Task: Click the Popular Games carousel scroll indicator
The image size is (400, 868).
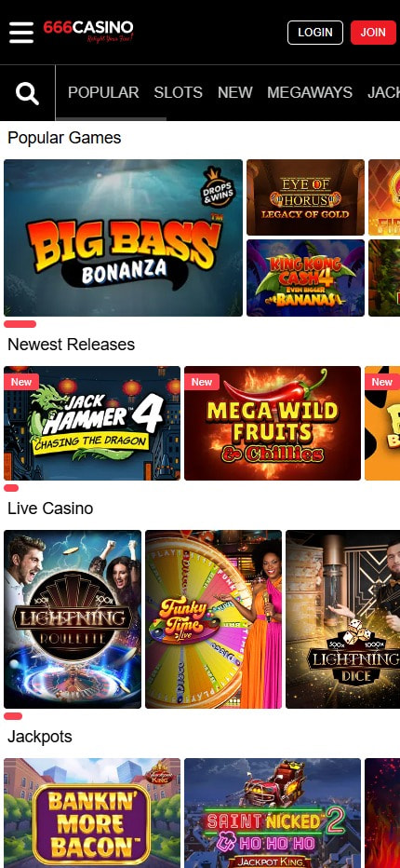Action: coord(20,324)
